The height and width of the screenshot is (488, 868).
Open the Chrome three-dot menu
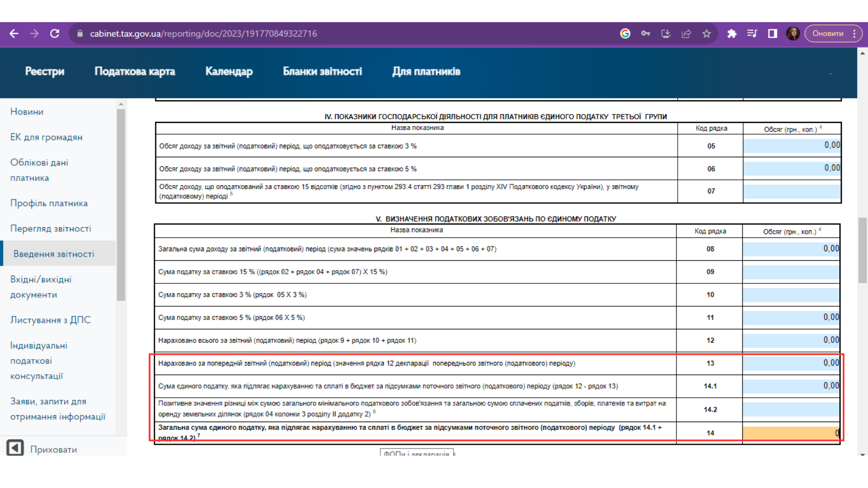tap(854, 33)
